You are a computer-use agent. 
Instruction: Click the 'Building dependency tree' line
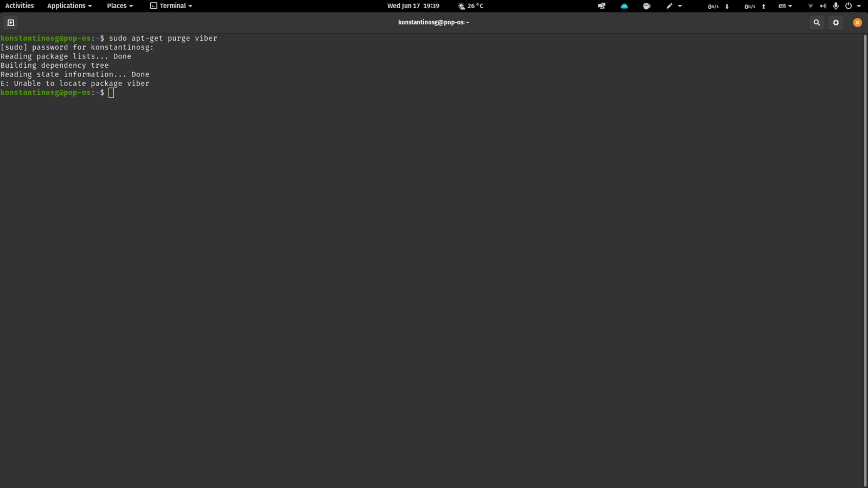pyautogui.click(x=55, y=66)
